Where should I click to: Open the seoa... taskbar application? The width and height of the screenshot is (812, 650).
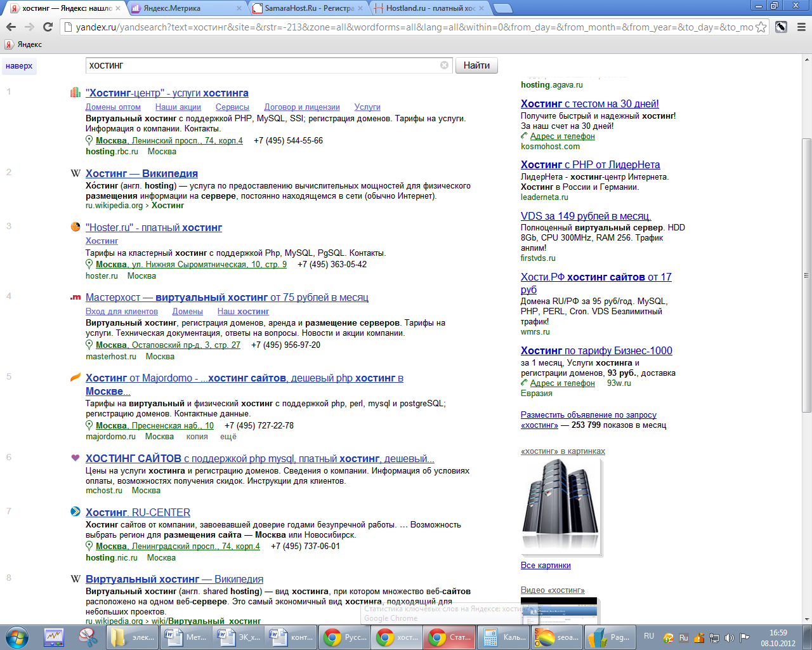[556, 637]
